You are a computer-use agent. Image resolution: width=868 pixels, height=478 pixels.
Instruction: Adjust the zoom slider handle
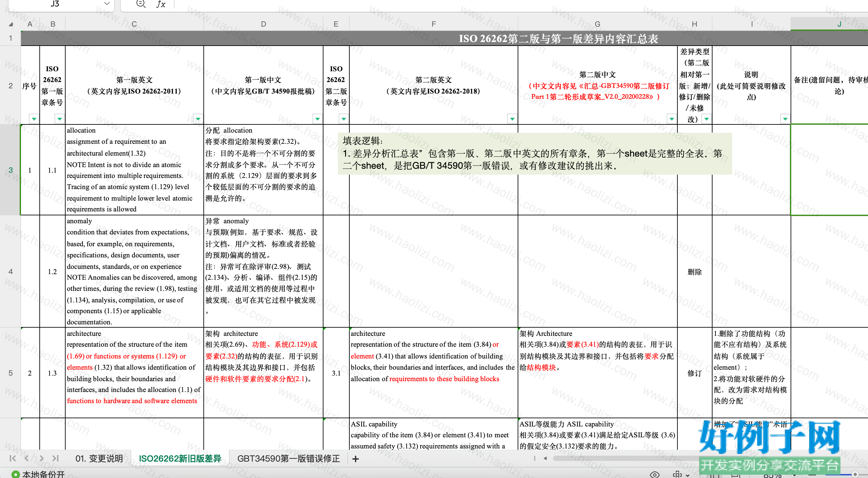[x=855, y=474]
